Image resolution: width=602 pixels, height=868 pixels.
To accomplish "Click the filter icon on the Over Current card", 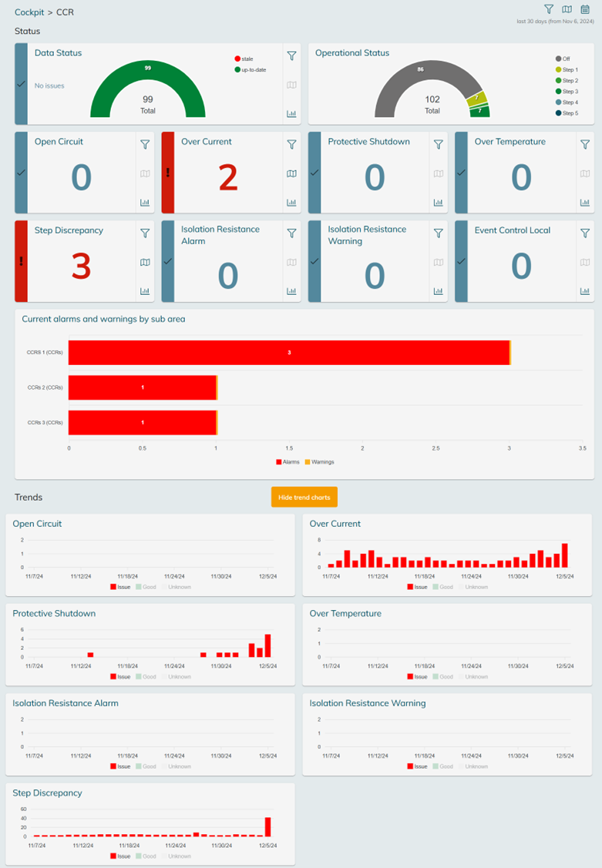I will tap(291, 145).
